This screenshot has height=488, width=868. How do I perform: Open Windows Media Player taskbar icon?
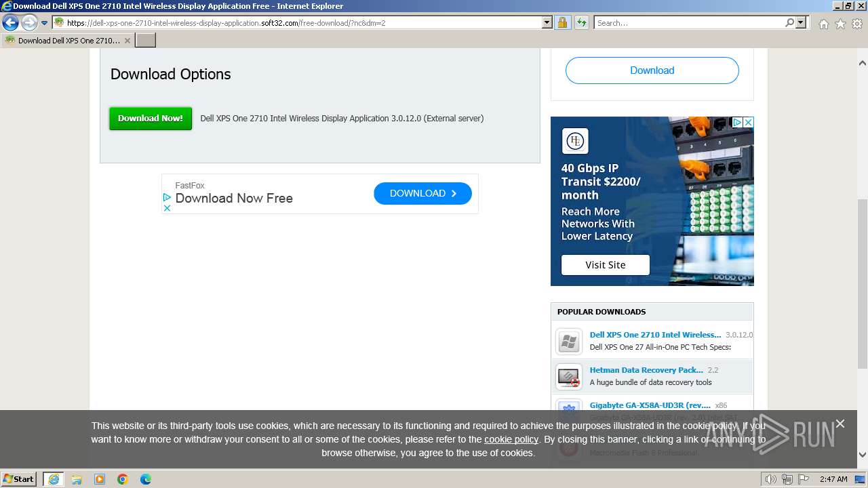(x=100, y=479)
